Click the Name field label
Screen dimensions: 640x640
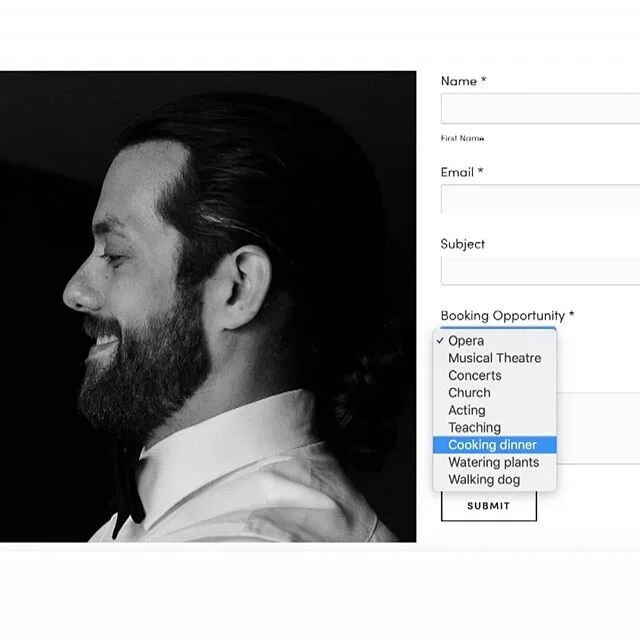(464, 81)
